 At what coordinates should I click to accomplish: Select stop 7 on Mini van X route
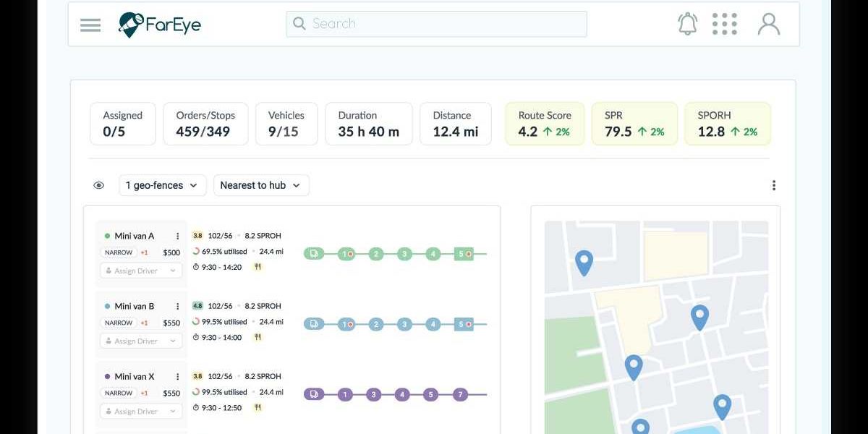(x=460, y=394)
